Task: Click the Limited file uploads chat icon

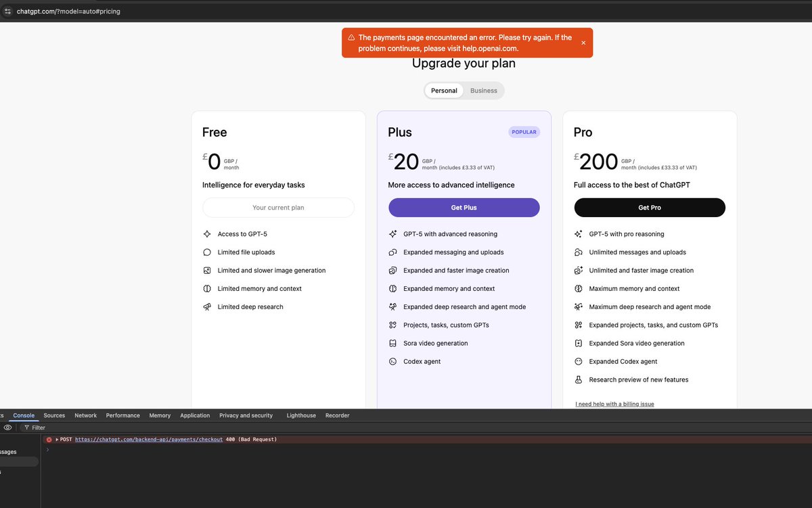Action: tap(207, 252)
